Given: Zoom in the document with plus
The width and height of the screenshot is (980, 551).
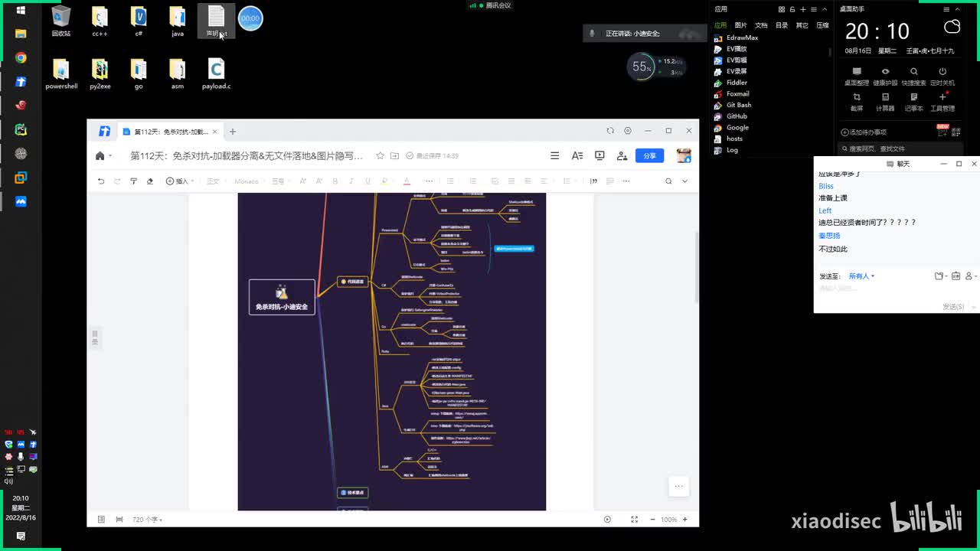Looking at the screenshot, I should tap(685, 520).
